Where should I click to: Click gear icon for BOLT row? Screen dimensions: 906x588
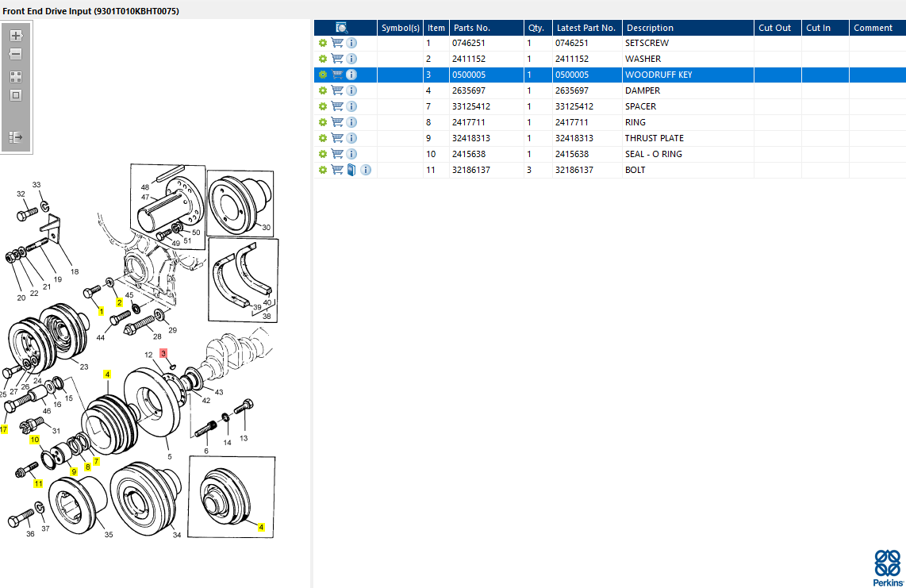point(323,170)
